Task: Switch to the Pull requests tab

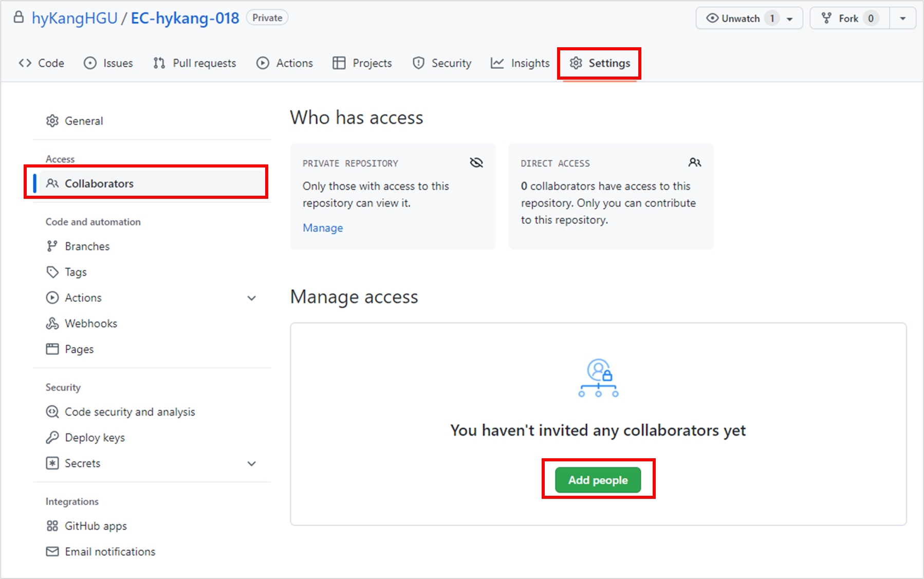Action: [195, 63]
